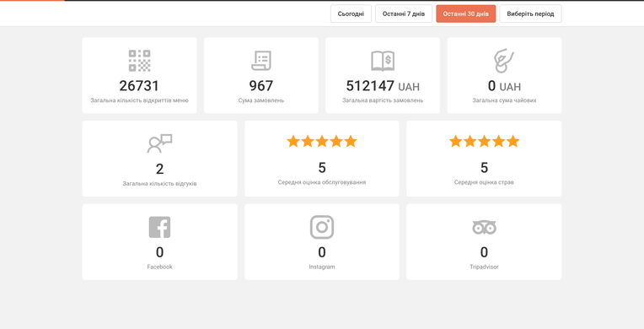Click the 967 orders count
Screen dimensions: 644x329
coord(260,86)
